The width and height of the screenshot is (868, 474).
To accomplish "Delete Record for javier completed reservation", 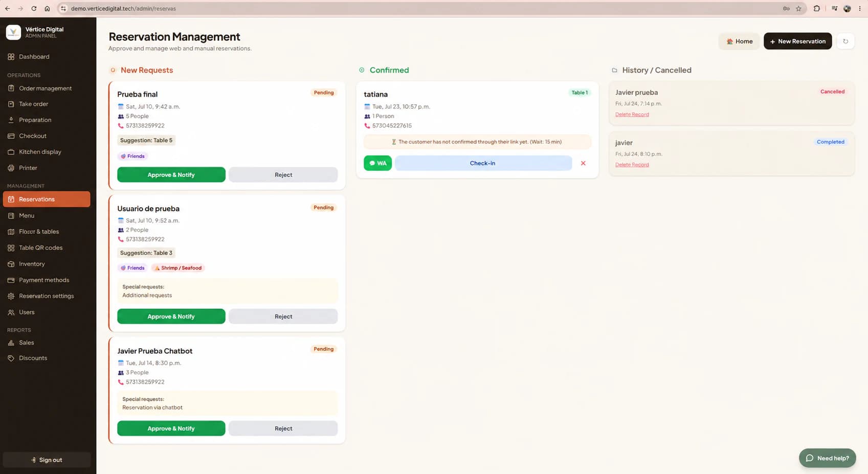I will click(632, 165).
